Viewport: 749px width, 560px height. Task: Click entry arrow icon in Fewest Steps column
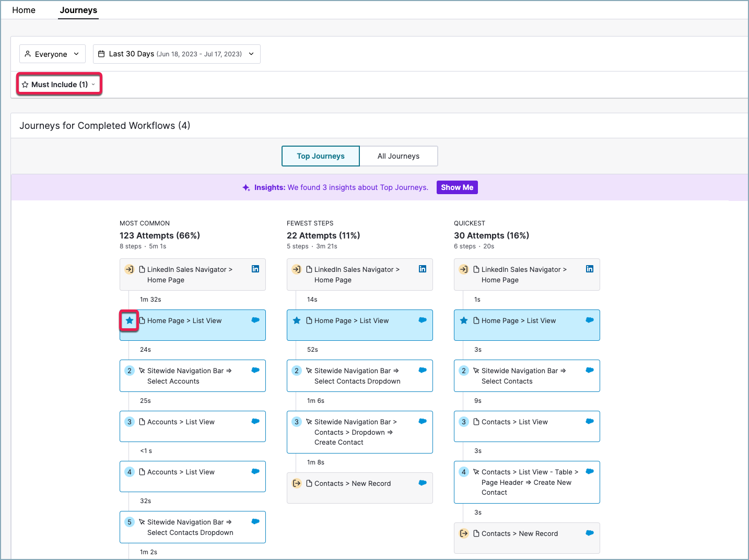(x=297, y=269)
